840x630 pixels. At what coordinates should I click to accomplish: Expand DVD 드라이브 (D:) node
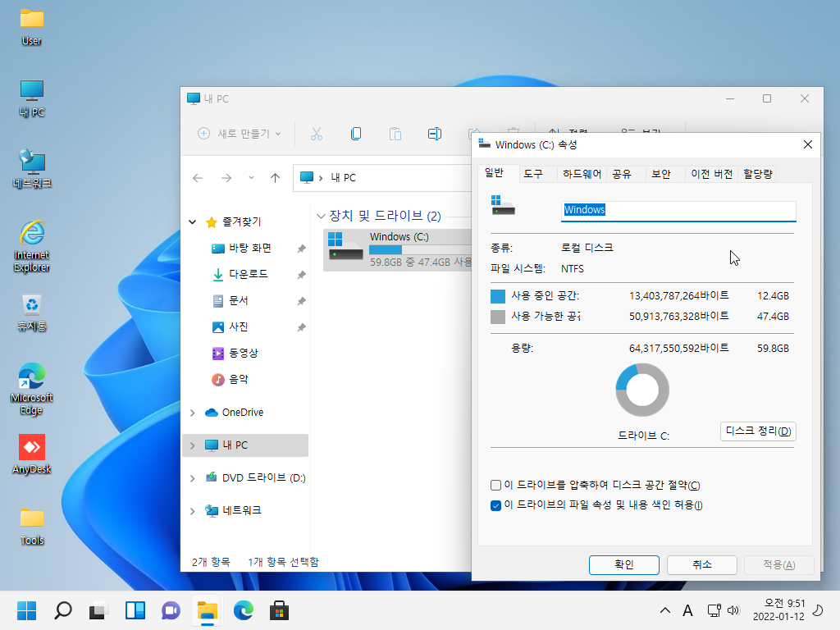click(x=192, y=478)
